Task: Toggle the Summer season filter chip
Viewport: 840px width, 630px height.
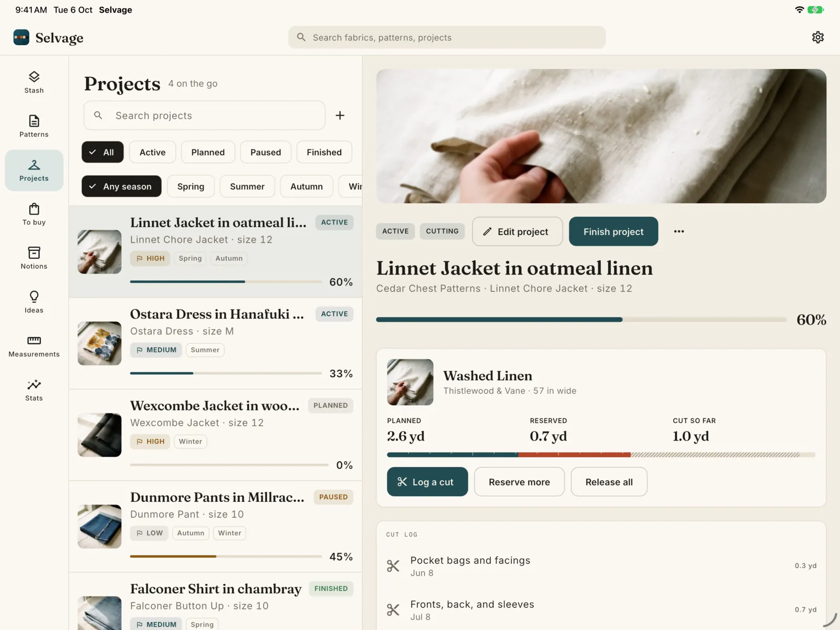Action: pos(247,186)
